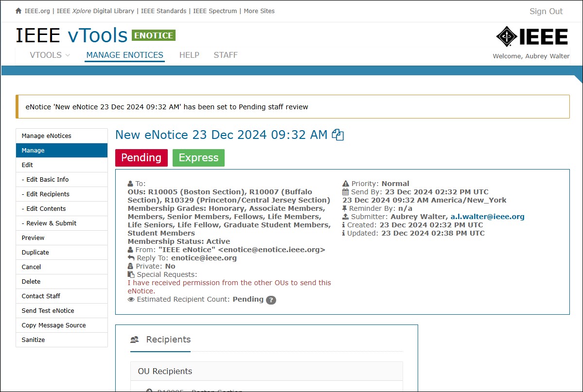
Task: Click the IEEE logo in header
Action: pos(531,36)
